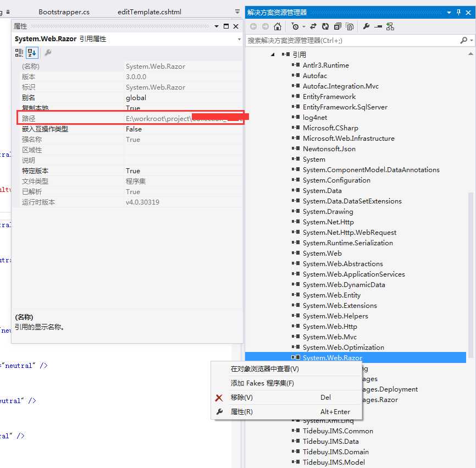This screenshot has height=468, width=476.
Task: Select Autofac.Integration.Mvc reference
Action: 341,86
